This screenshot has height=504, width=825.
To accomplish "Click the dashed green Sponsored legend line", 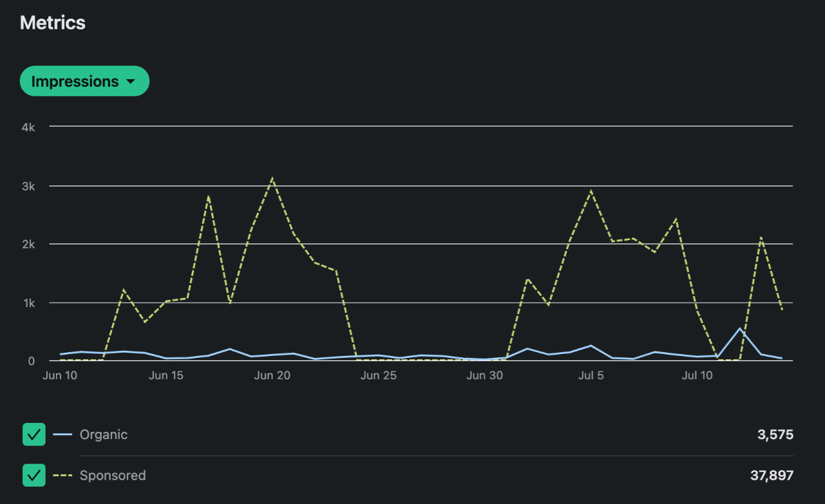I will (x=62, y=476).
